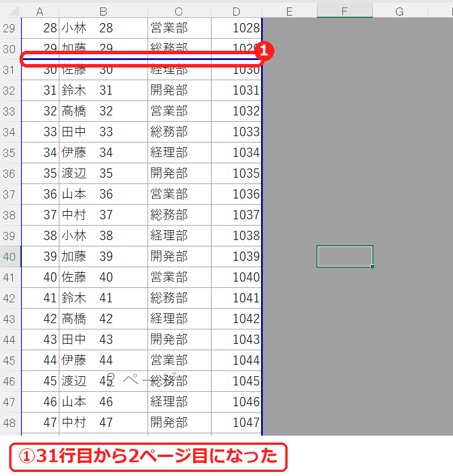Select column D header
453x476 pixels.
tap(236, 11)
